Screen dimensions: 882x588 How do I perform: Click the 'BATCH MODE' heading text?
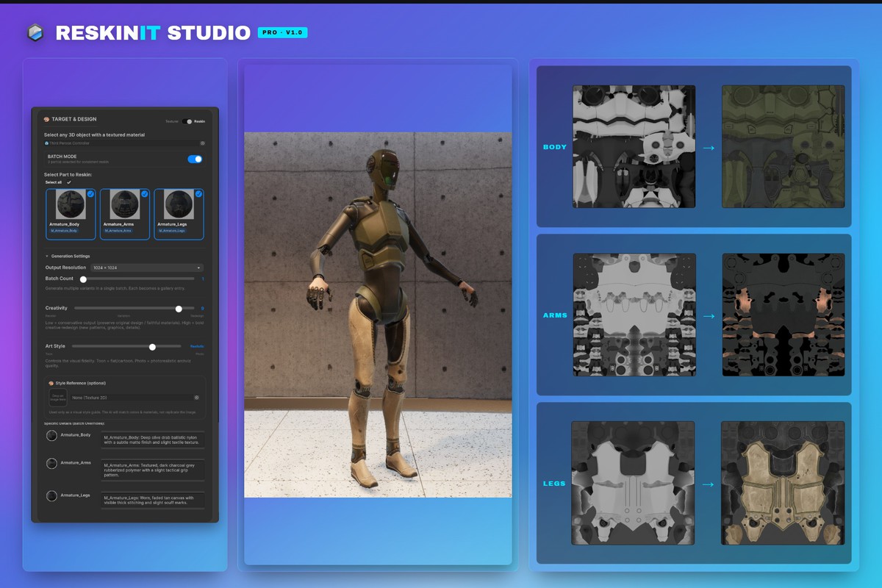62,157
